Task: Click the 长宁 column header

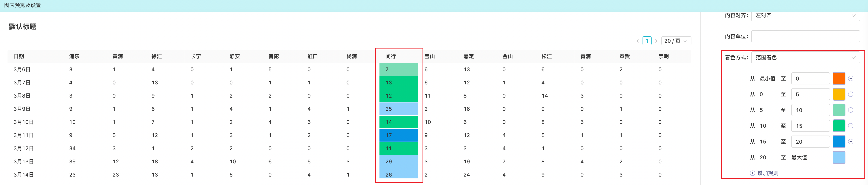Action: [196, 56]
